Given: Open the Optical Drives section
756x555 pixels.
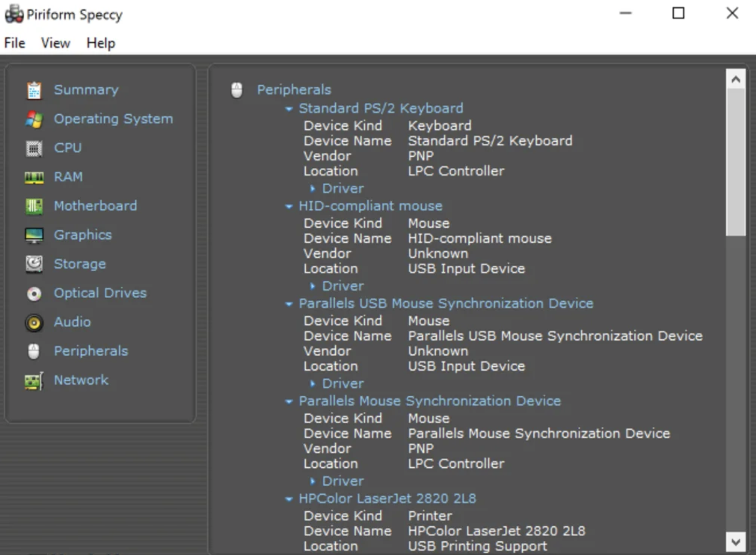Looking at the screenshot, I should (100, 293).
